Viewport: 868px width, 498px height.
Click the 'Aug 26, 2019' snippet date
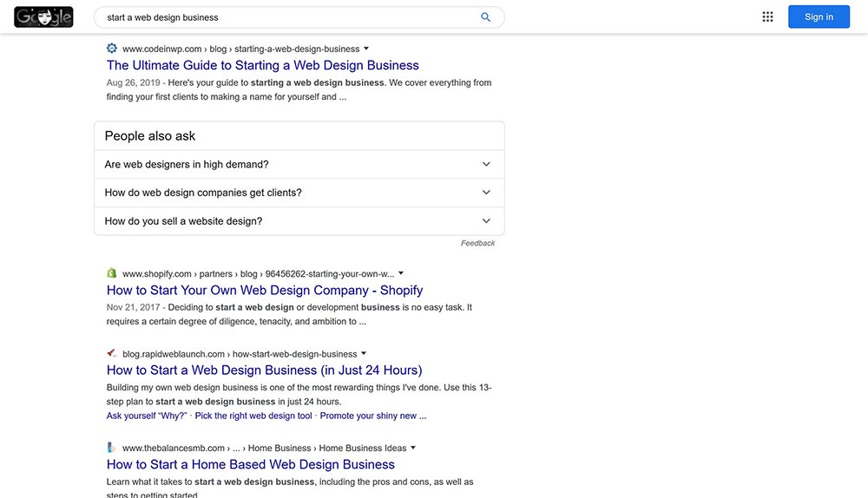[x=133, y=82]
